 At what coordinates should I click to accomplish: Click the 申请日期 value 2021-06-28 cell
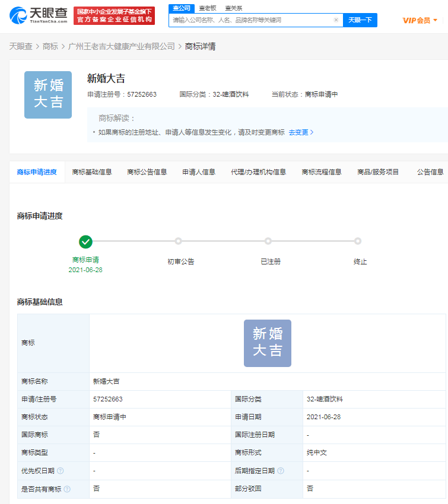(x=374, y=417)
